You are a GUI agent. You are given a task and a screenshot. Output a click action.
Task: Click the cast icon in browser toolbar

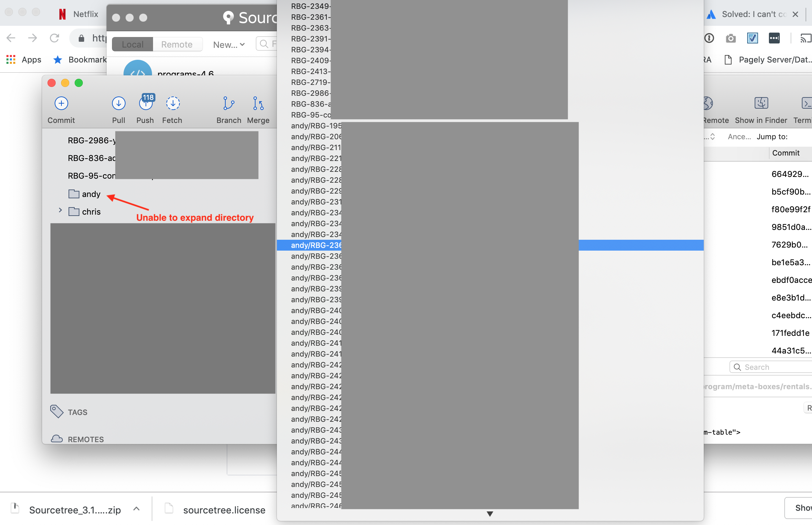click(806, 38)
